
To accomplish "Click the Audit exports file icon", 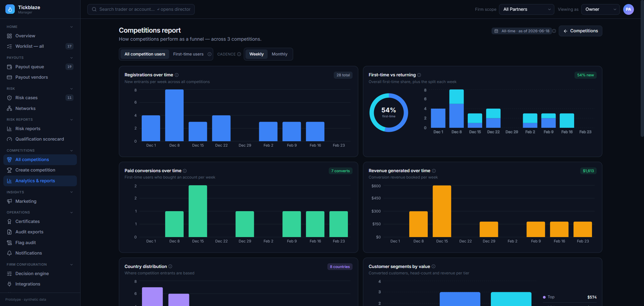I will 9,232.
